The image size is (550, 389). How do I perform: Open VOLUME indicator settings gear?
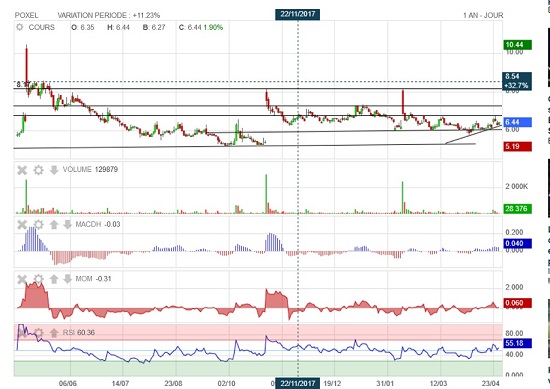coord(38,170)
